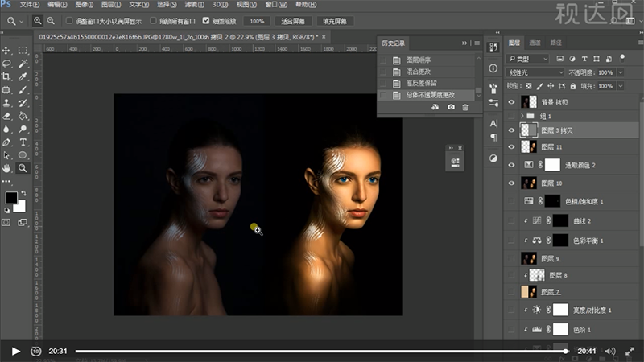
Task: Select the Clone Stamp tool
Action: (x=6, y=103)
